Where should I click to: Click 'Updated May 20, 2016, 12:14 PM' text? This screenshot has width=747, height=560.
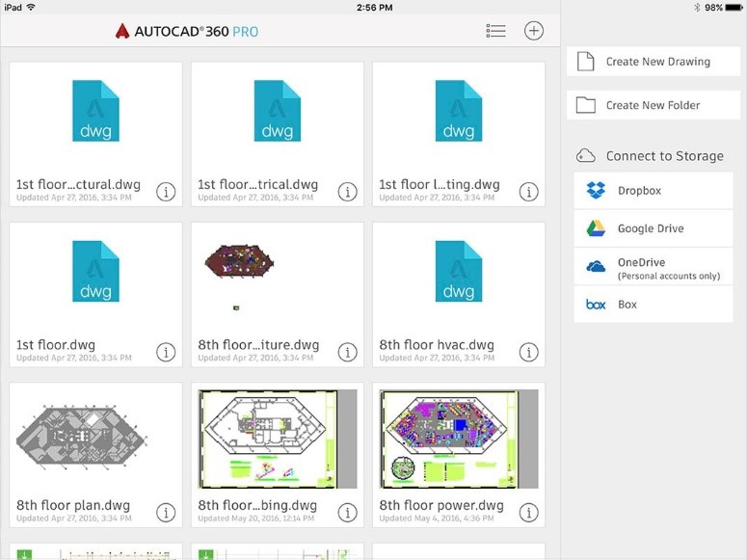tap(255, 518)
